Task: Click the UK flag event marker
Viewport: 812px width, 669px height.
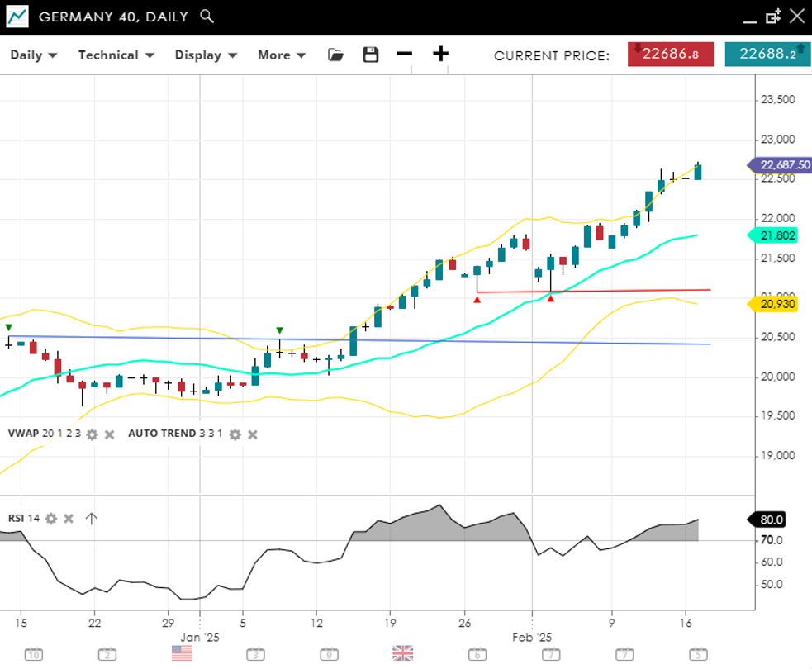Action: [x=402, y=653]
